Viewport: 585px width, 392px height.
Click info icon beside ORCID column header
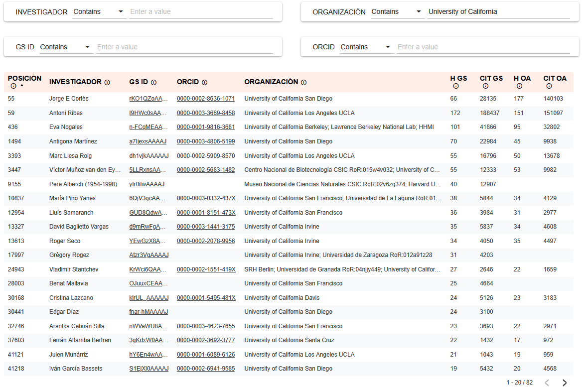point(204,82)
